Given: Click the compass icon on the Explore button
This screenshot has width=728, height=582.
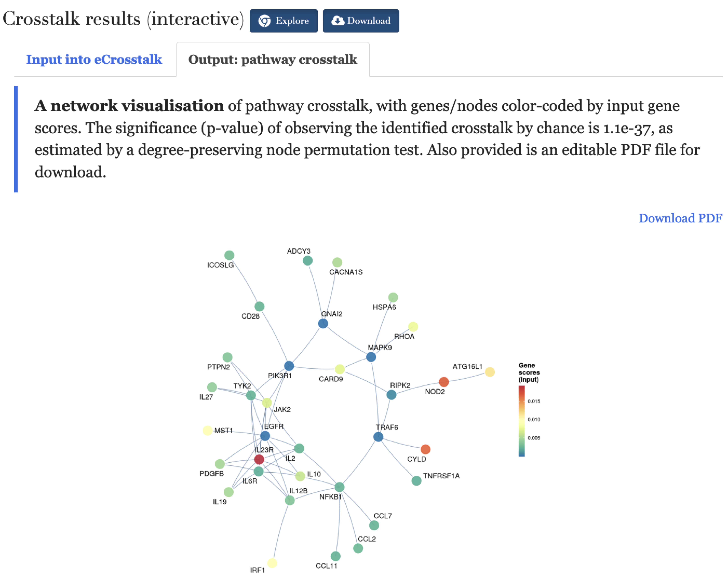Looking at the screenshot, I should coord(265,21).
